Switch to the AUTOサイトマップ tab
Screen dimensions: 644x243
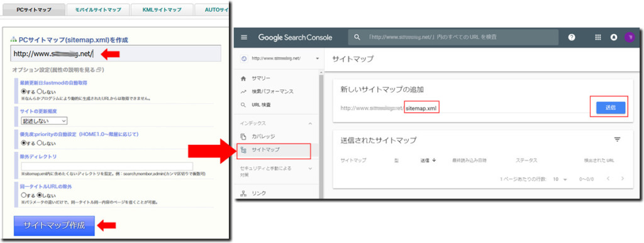[x=213, y=9]
